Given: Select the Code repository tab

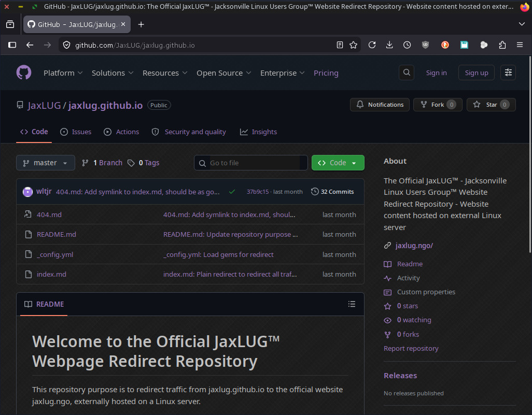Looking at the screenshot, I should (x=34, y=132).
